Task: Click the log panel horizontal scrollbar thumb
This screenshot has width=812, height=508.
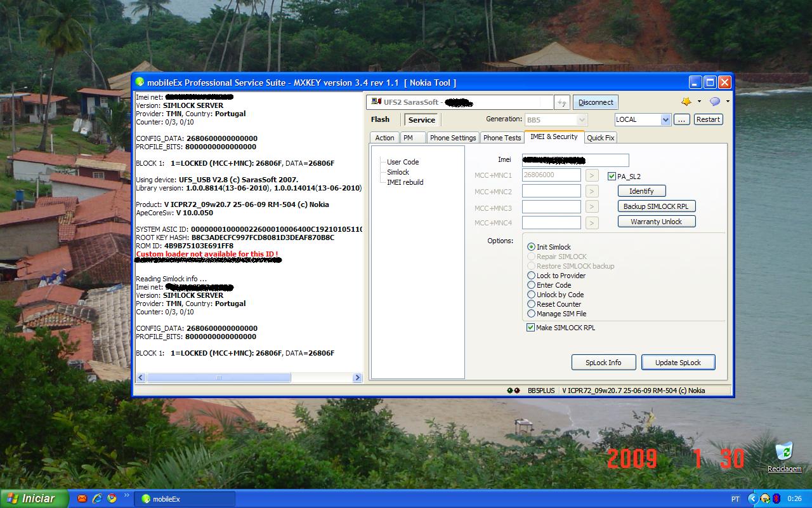Action: pyautogui.click(x=219, y=378)
